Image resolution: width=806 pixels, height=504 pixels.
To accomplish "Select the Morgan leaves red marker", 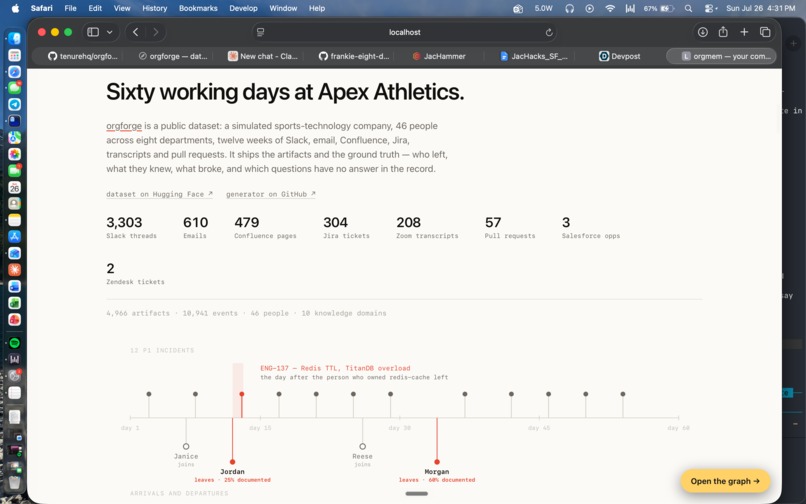I will [x=437, y=462].
